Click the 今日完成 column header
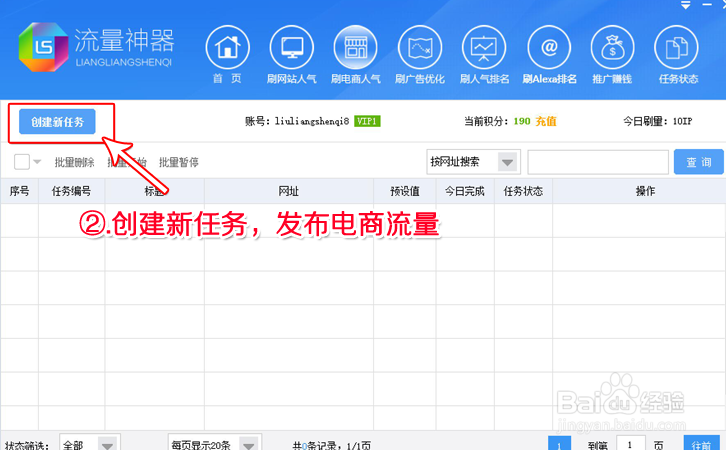Screen dimensions: 726x450 pyautogui.click(x=465, y=191)
